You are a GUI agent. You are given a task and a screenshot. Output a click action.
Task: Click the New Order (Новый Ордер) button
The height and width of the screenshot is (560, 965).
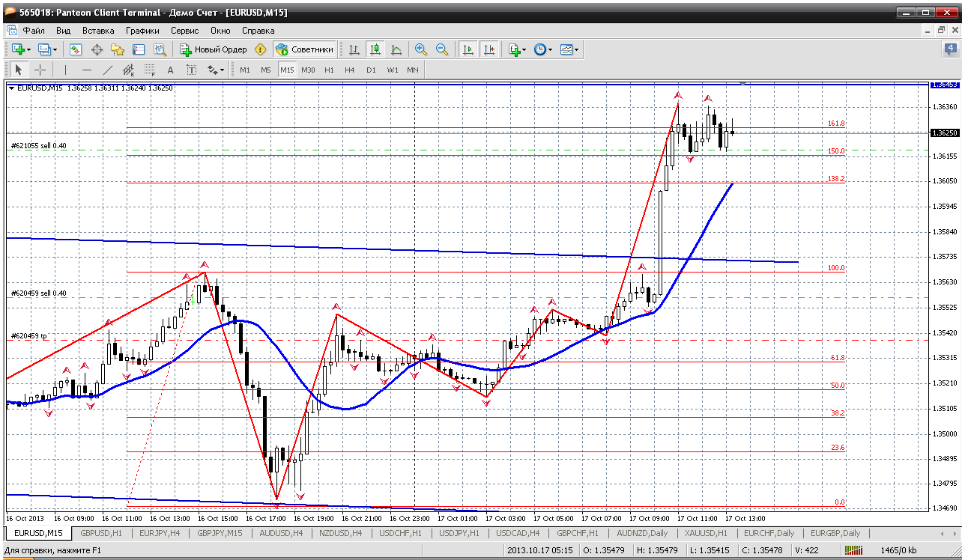click(214, 49)
